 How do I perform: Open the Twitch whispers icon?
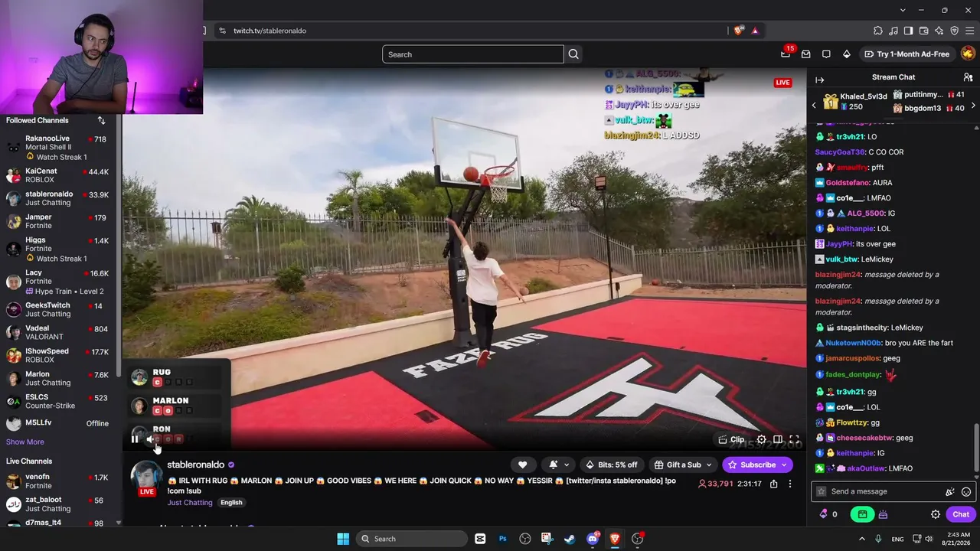pos(826,54)
